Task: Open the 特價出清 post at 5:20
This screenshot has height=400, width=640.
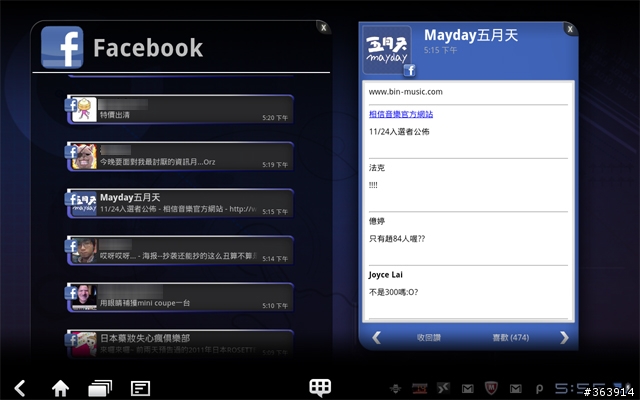Action: coord(180,109)
